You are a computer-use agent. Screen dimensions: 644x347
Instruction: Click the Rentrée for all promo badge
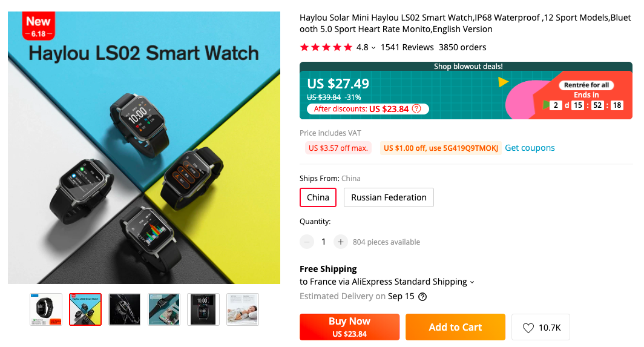pos(586,85)
